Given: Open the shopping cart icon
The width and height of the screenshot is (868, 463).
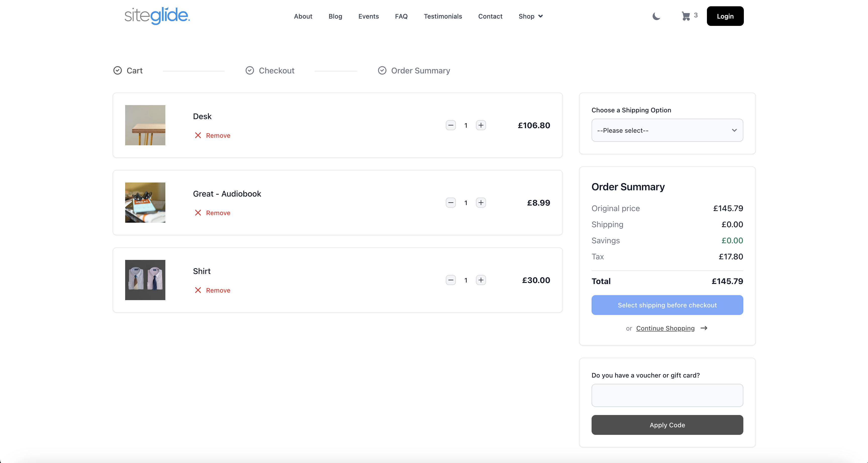Looking at the screenshot, I should (x=686, y=16).
